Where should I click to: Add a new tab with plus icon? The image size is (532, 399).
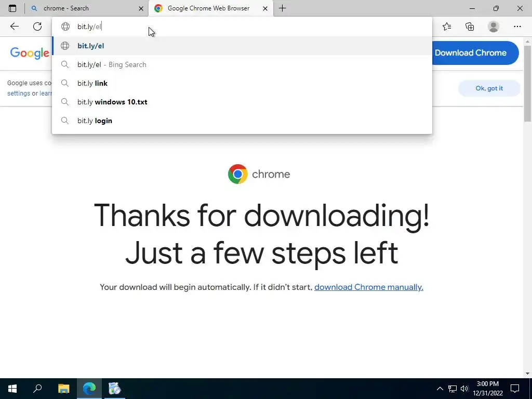282,8
